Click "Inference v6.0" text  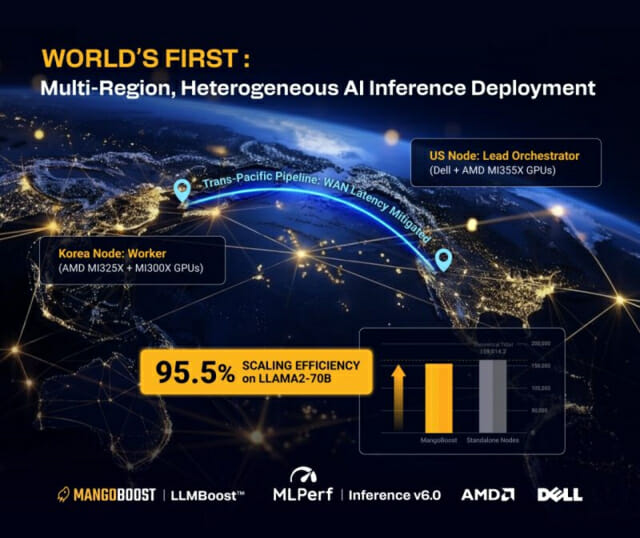[x=395, y=495]
